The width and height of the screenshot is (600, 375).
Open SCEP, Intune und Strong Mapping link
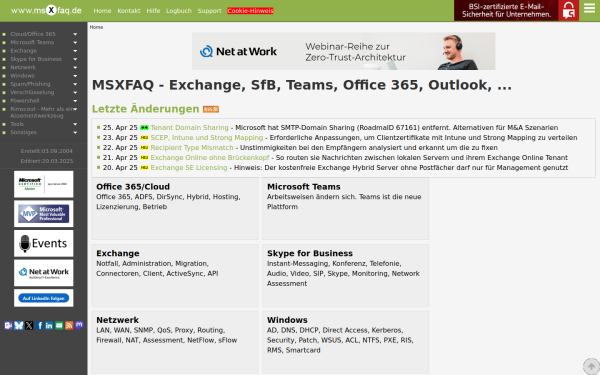coord(207,138)
